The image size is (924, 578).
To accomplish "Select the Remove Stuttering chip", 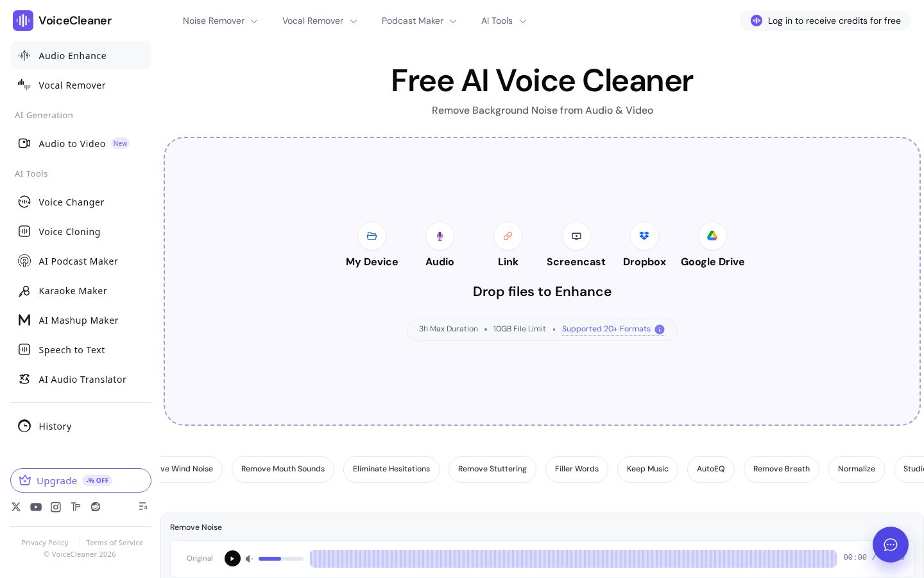I will click(x=492, y=469).
